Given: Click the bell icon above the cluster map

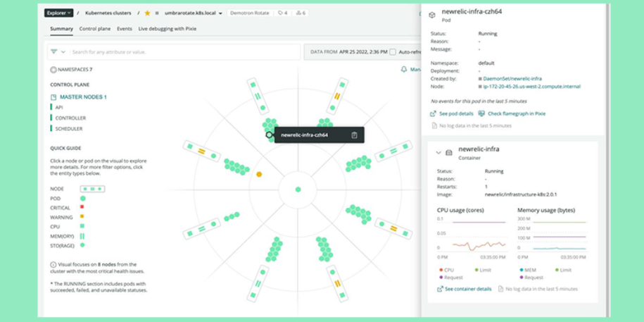Looking at the screenshot, I should tap(404, 70).
